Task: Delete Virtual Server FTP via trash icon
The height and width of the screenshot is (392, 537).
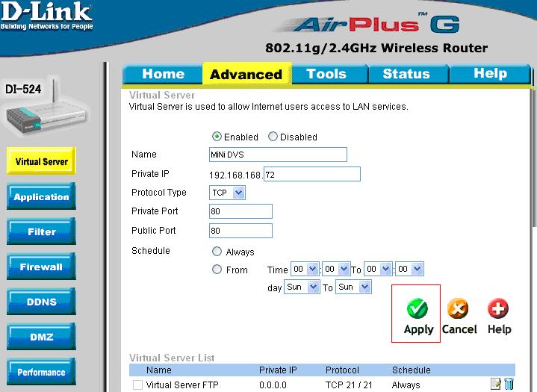Action: (x=509, y=384)
